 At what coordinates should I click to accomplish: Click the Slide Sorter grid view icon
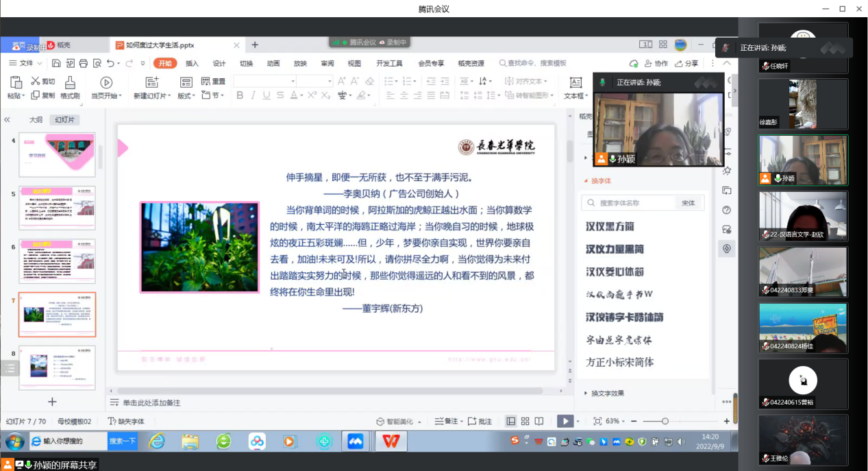click(x=525, y=421)
